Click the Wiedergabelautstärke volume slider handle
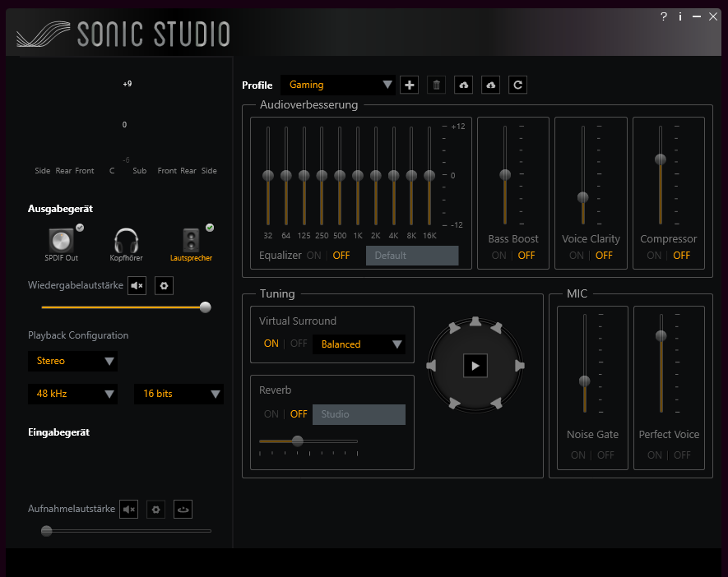728x577 pixels. tap(205, 307)
